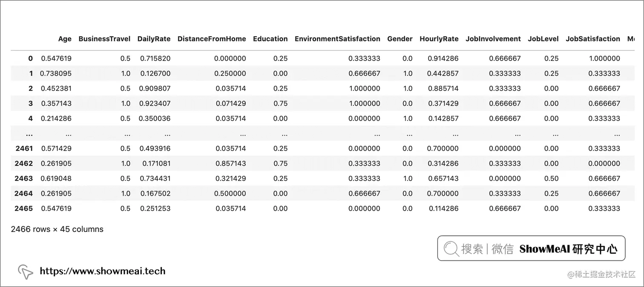Click the BusinessTravel column header
The width and height of the screenshot is (644, 287).
tap(104, 39)
